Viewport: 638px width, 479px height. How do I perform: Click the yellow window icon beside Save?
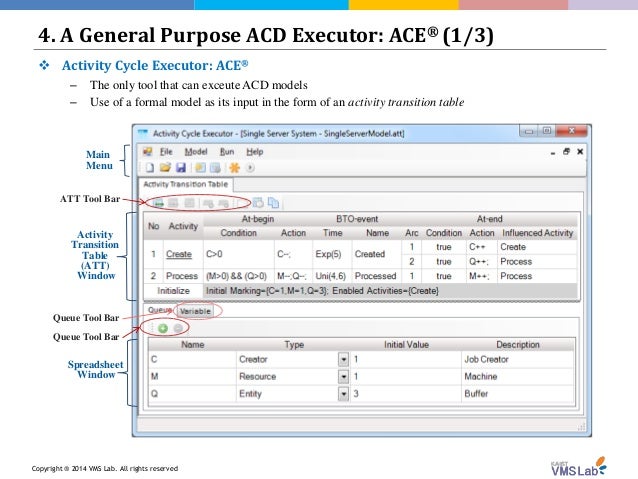click(200, 168)
